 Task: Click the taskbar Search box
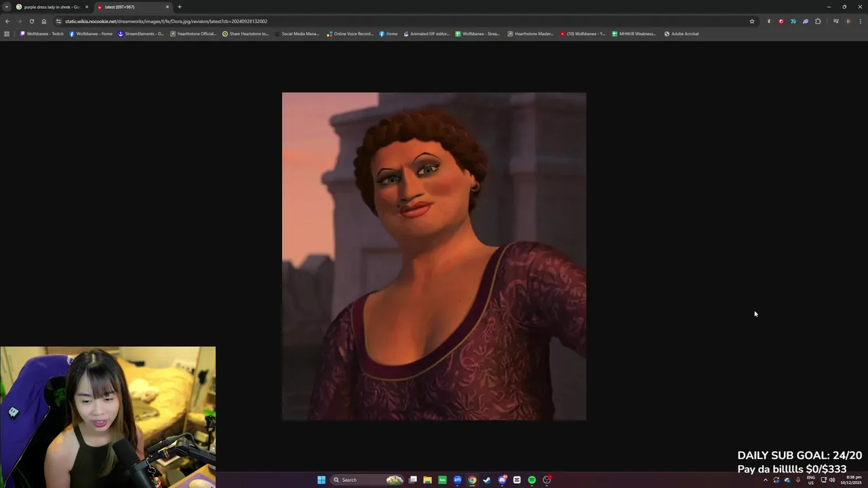(x=366, y=480)
